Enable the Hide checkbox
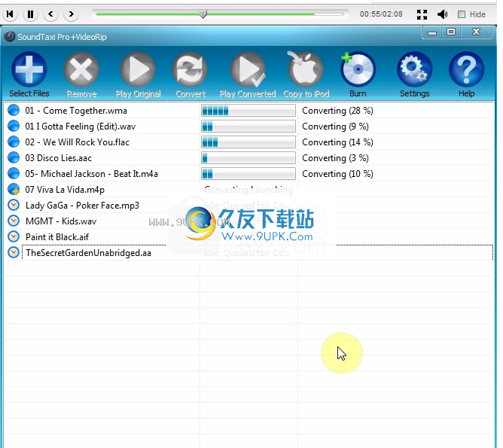 [x=462, y=14]
